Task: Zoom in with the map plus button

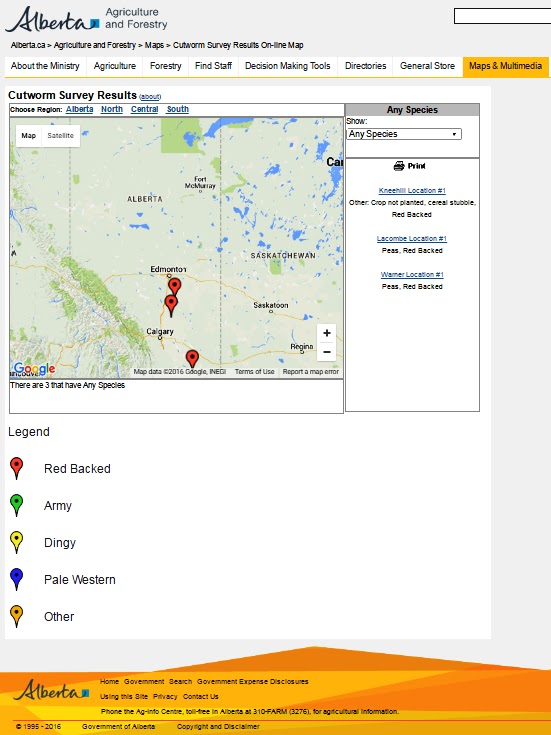Action: point(327,333)
